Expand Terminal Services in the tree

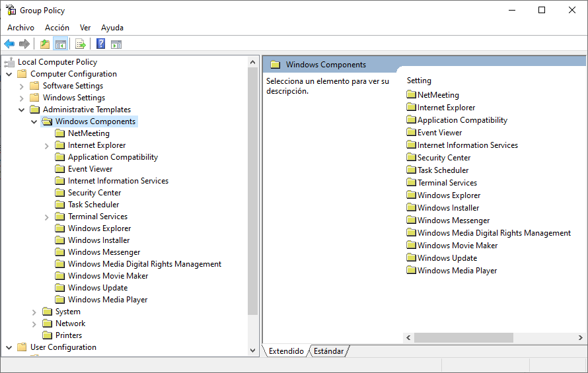tap(46, 217)
